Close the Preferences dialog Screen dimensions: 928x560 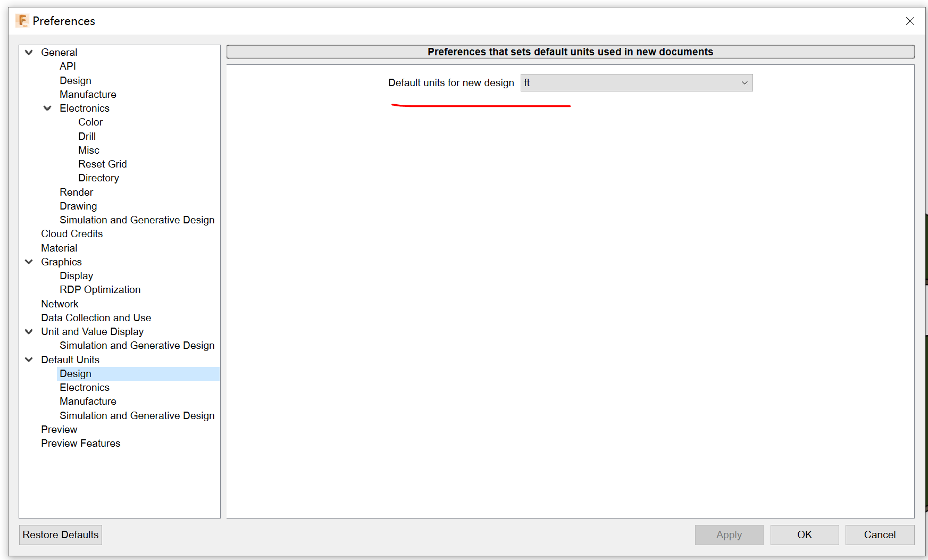(x=910, y=21)
